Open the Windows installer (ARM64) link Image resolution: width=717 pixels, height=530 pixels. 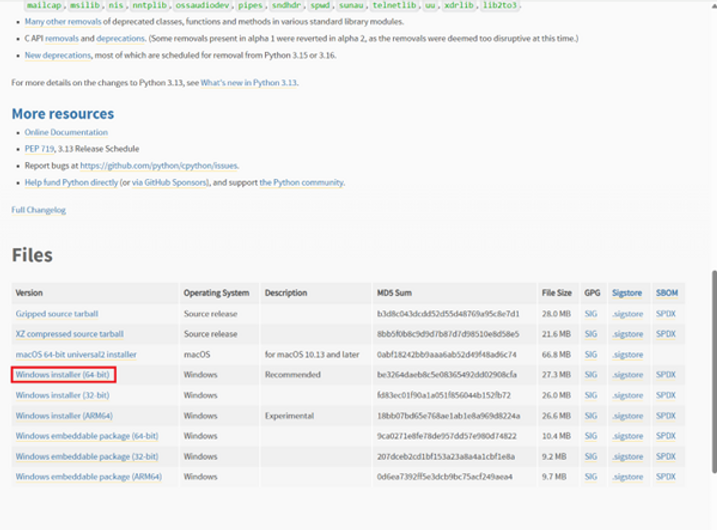click(x=64, y=416)
